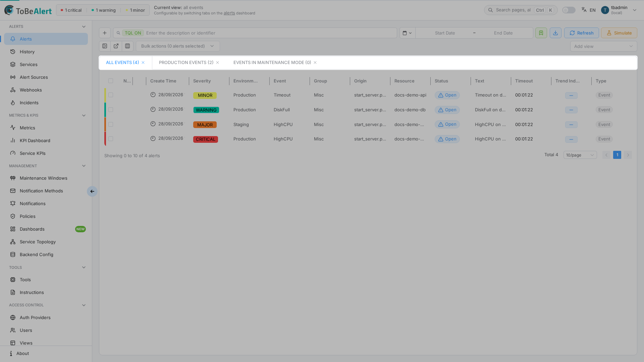
Task: Open Backend Config in the sidebar
Action: coord(46,254)
